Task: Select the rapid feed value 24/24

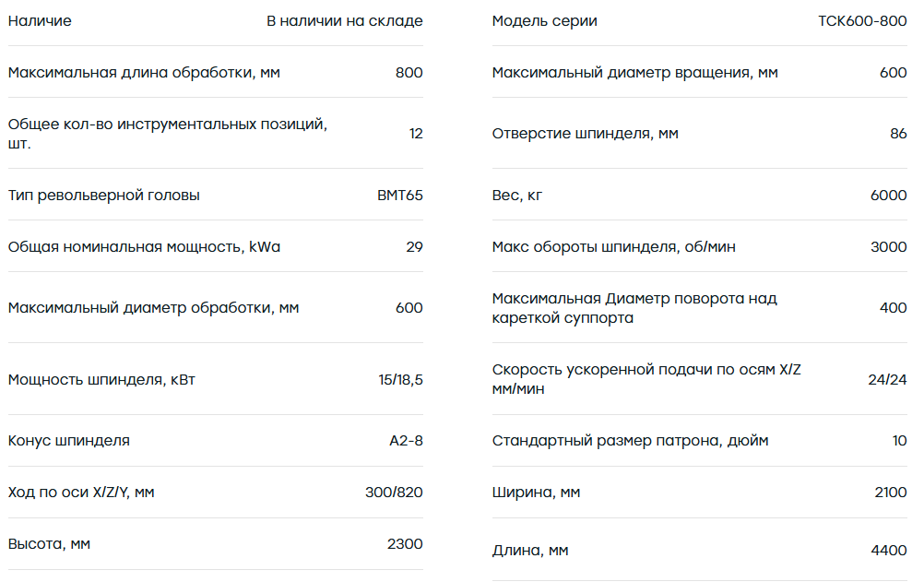Action: pyautogui.click(x=887, y=380)
